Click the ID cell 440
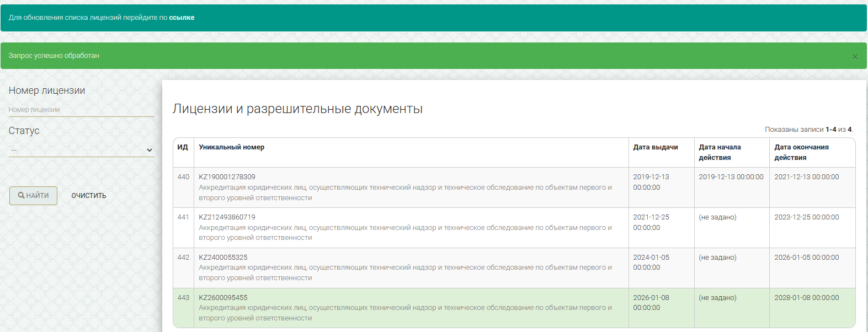868x332 pixels. (x=183, y=177)
